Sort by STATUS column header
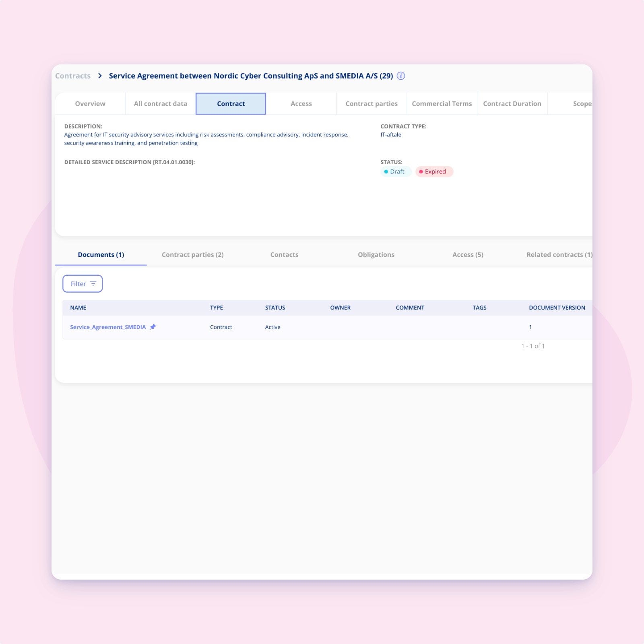644x644 pixels. tap(275, 308)
